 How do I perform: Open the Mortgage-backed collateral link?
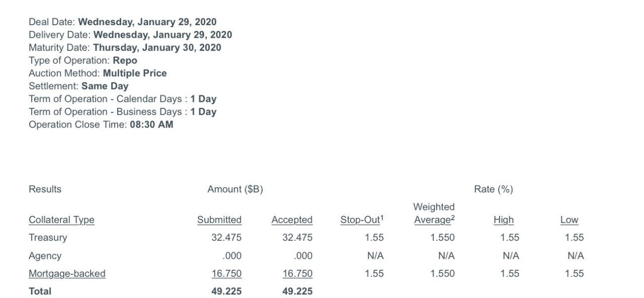pos(67,273)
